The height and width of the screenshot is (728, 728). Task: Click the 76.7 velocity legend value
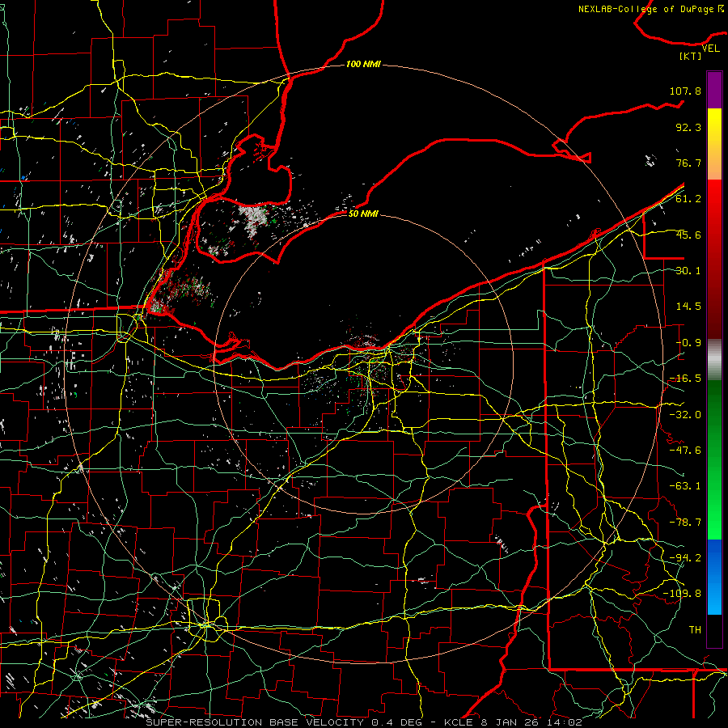click(x=688, y=163)
